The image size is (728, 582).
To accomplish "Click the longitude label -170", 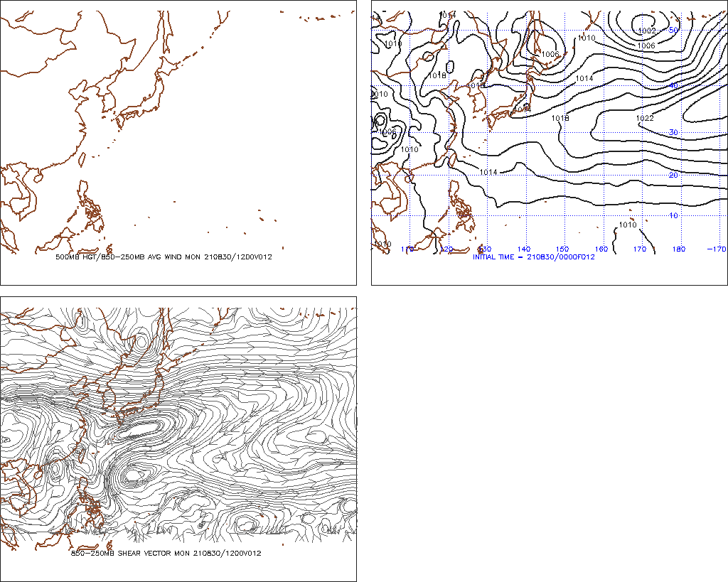I will tap(717, 249).
